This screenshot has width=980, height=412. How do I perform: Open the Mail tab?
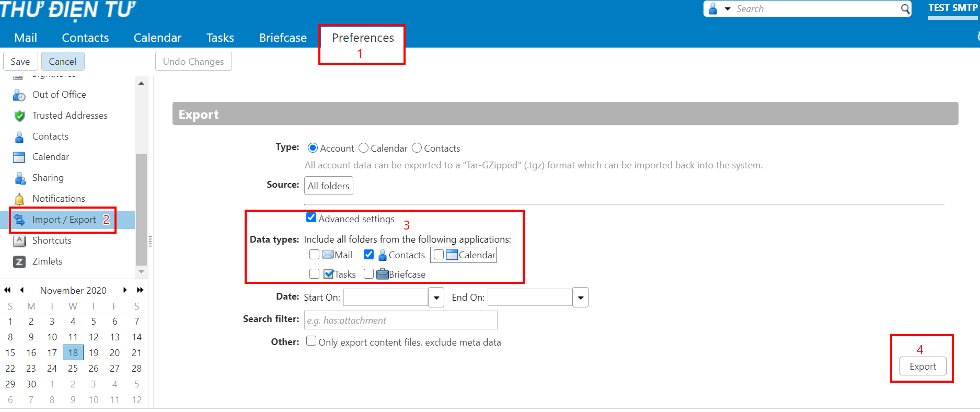[26, 38]
